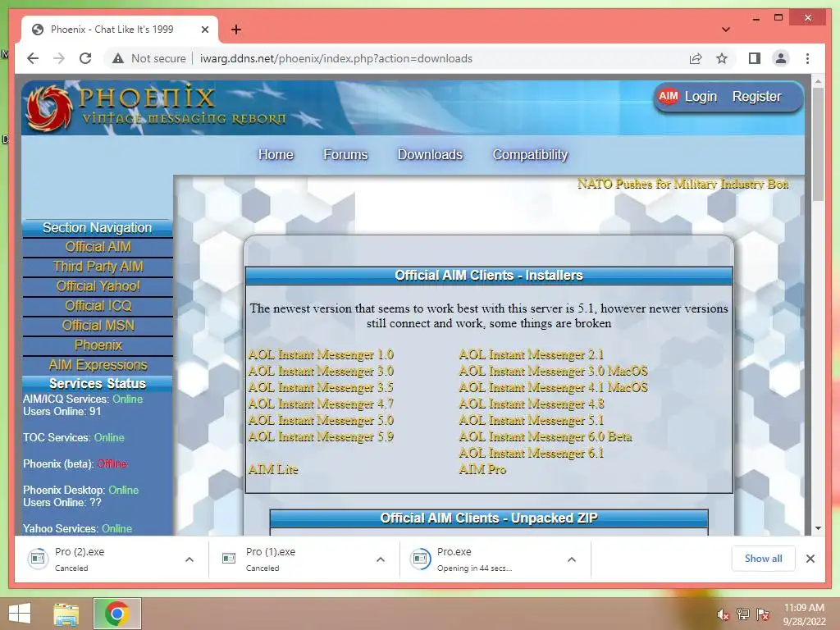This screenshot has width=840, height=630.
Task: Open a new tab with the plus icon
Action: [236, 30]
